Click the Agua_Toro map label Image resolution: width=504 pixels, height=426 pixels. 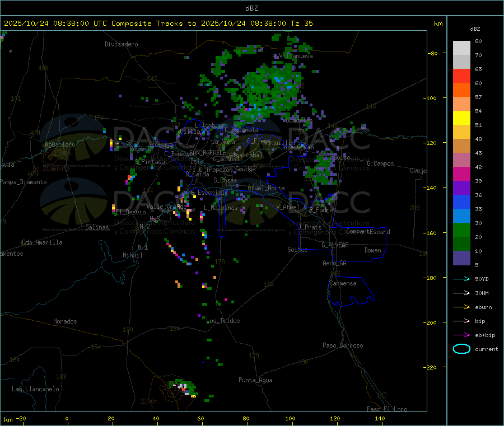[60, 144]
